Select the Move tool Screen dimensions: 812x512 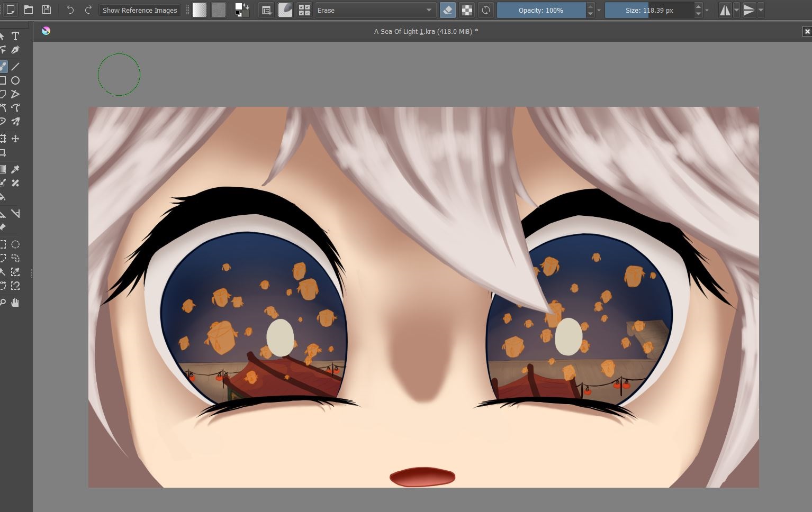click(x=15, y=139)
